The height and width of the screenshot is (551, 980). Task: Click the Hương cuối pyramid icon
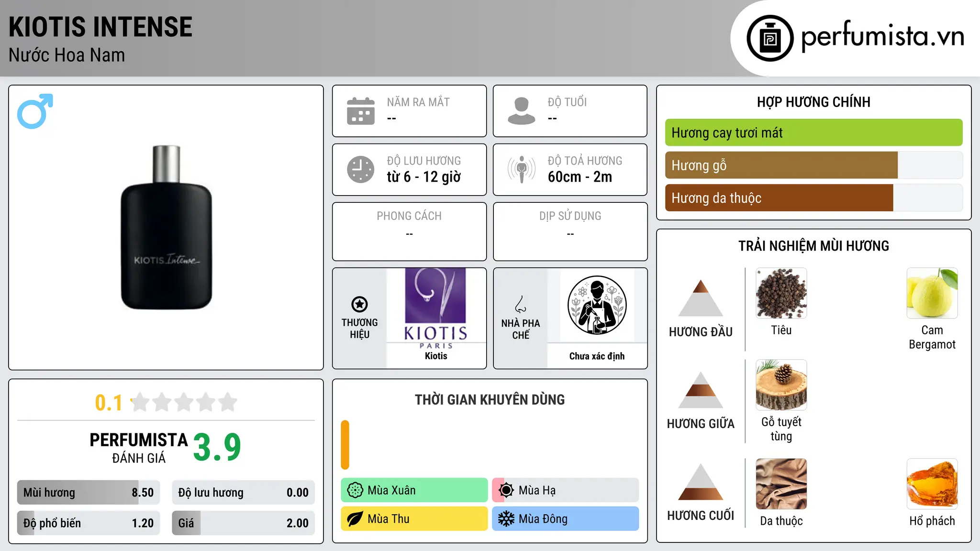(x=701, y=482)
